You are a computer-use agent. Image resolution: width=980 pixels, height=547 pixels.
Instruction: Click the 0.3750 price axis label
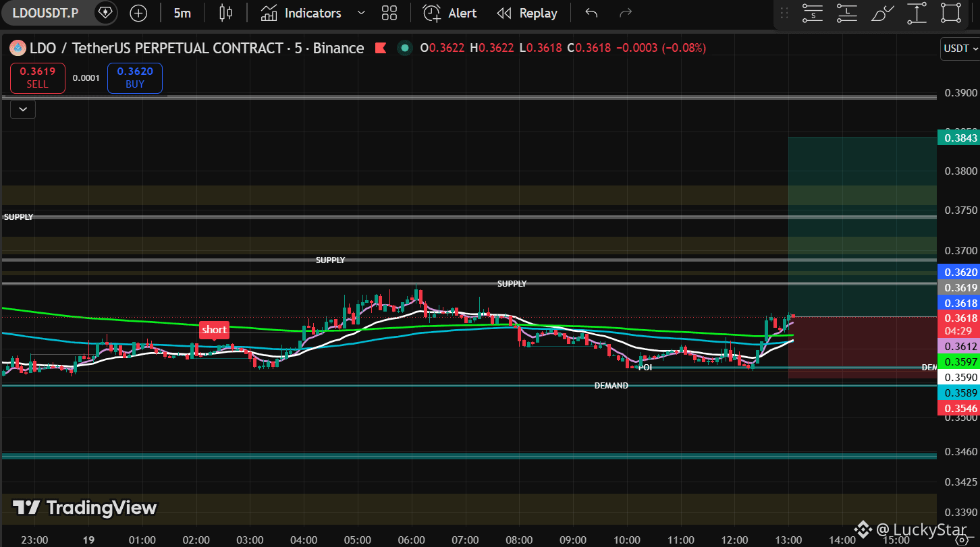pyautogui.click(x=960, y=210)
